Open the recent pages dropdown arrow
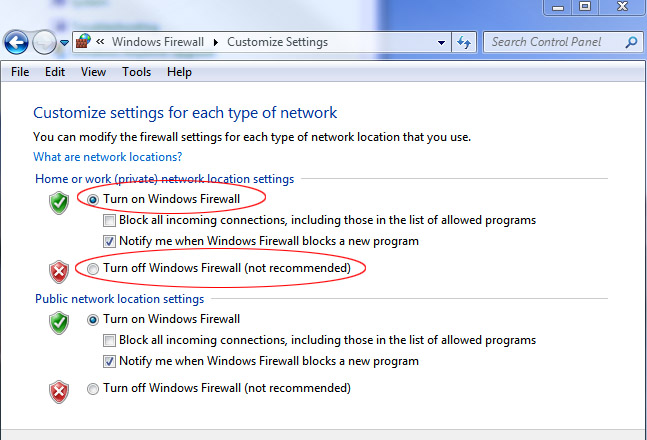 65,43
